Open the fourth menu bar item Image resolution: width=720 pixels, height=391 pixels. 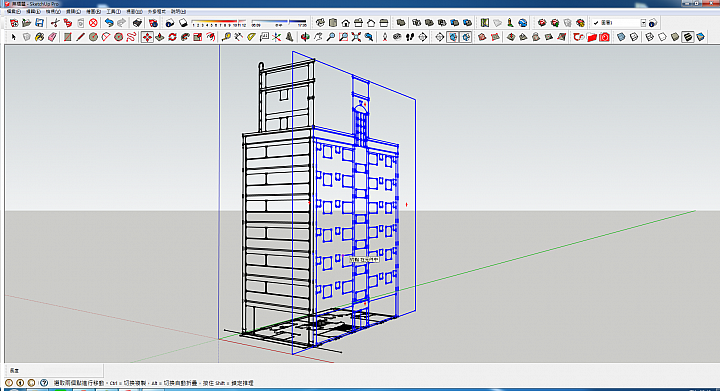click(x=73, y=11)
